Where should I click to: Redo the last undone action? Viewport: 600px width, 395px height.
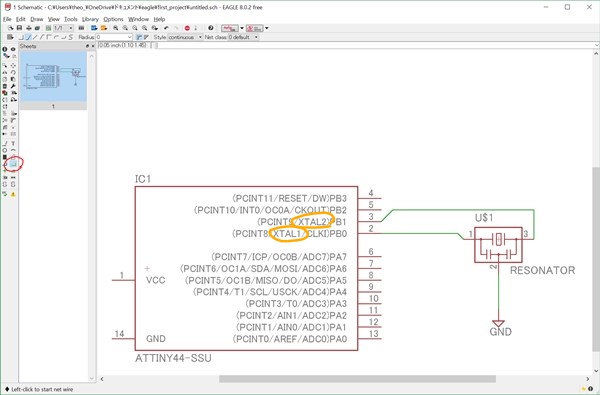176,28
